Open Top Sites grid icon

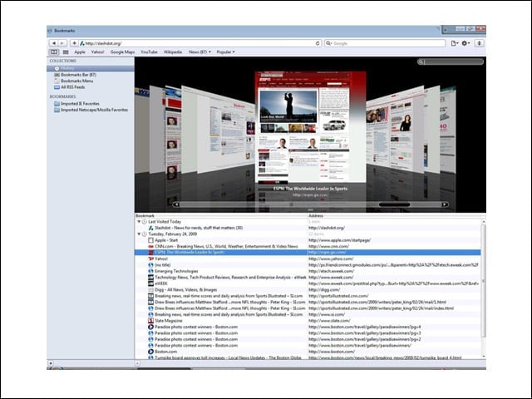66,52
